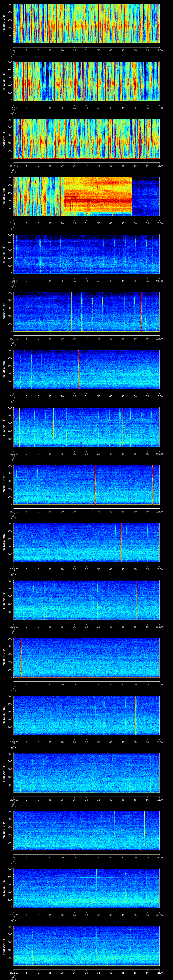
Task: Open the spectrogram panel starting at 6:16:00
Action: pos(87,24)
